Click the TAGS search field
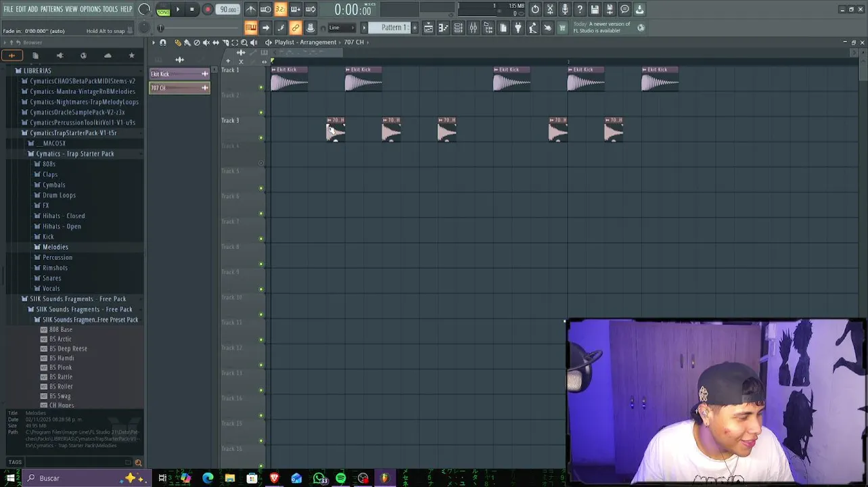This screenshot has height=487, width=868. [x=74, y=462]
